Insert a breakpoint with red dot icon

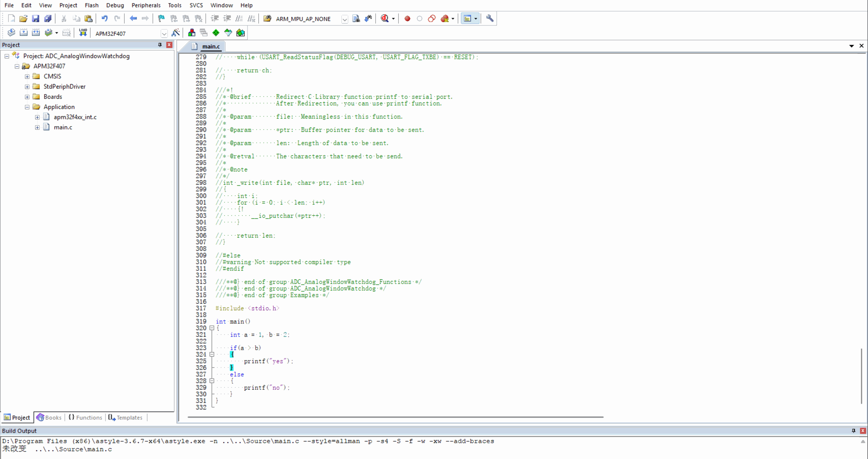407,19
